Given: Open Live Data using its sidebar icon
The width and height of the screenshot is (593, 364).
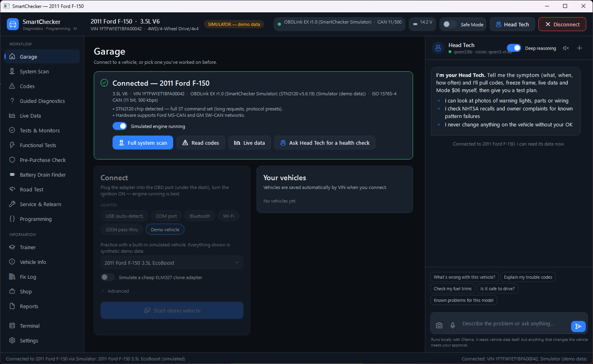Looking at the screenshot, I should pos(12,116).
